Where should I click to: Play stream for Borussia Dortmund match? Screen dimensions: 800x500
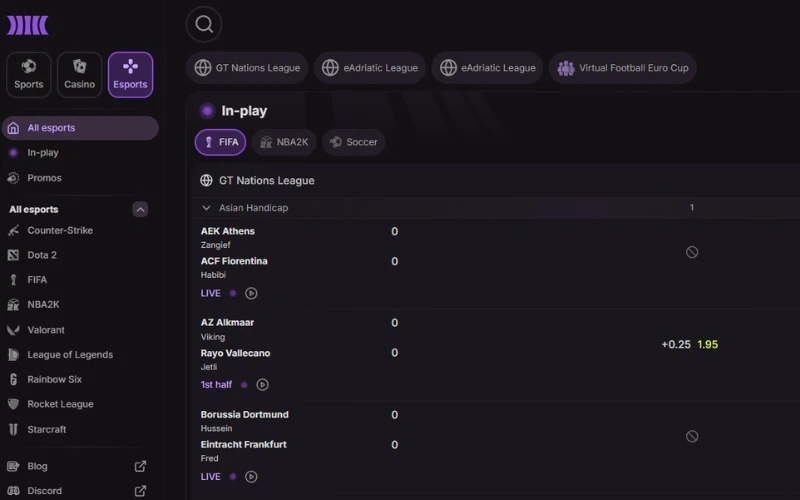pyautogui.click(x=251, y=477)
